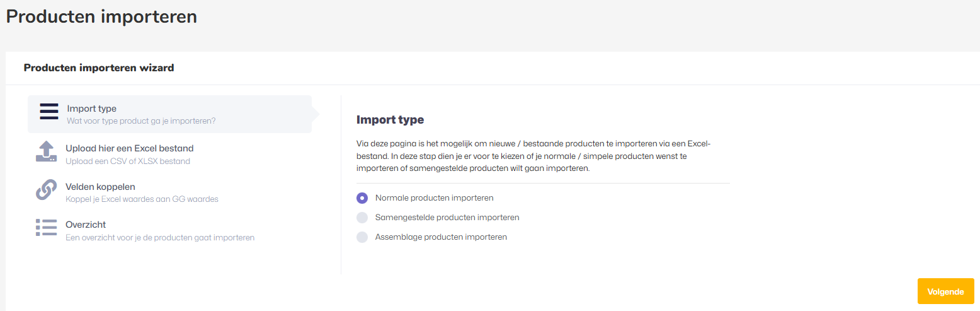Screen dimensions: 980x311
Task: Click the Normale producten importeren label text
Action: click(x=435, y=198)
